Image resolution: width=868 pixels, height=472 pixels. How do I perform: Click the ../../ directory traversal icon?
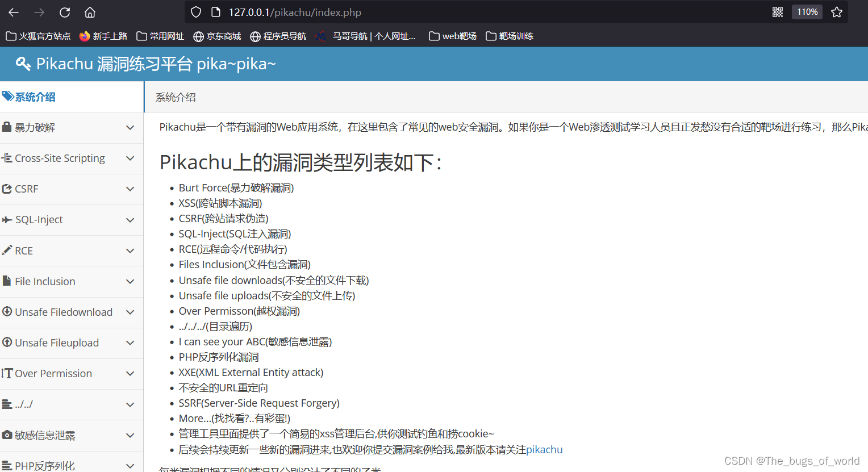[x=7, y=404]
